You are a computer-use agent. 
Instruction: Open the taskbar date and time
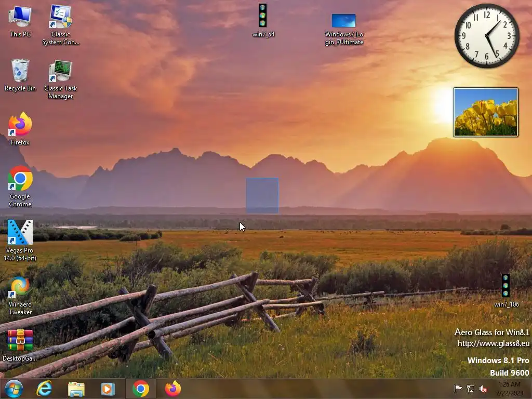point(509,389)
